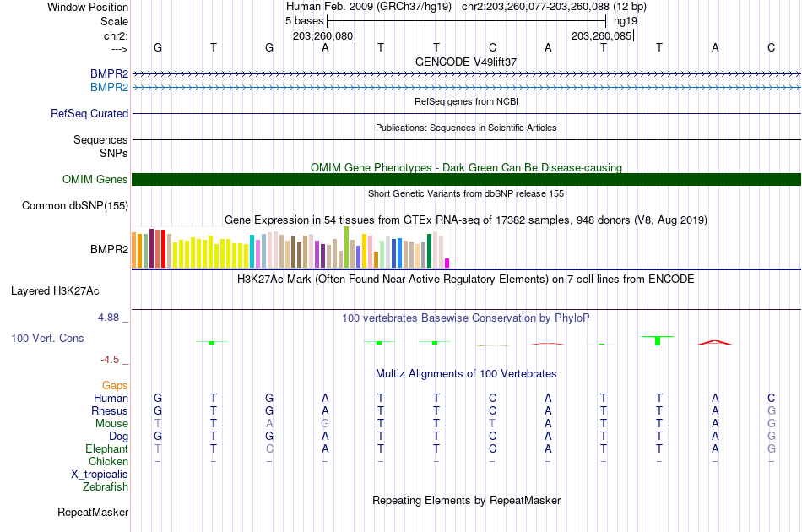Viewport: 802px width, 532px height.
Task: Click the GTEx tissue expression bar chart
Action: 290,247
